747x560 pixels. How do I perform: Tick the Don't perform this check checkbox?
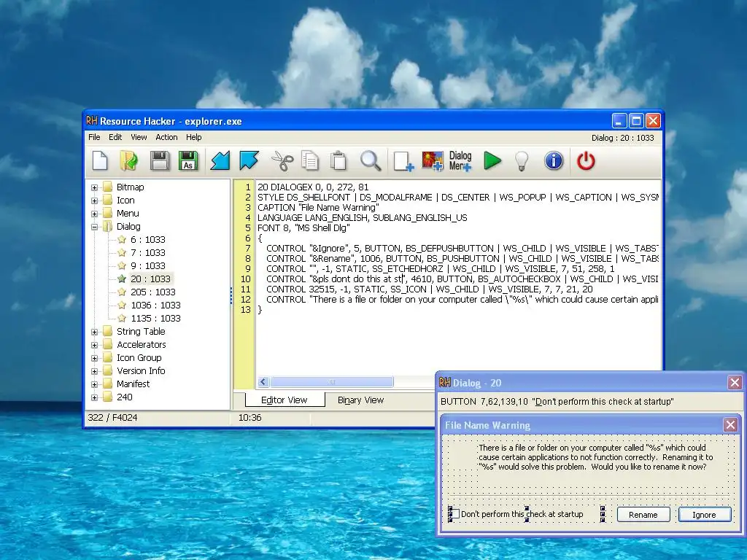click(x=454, y=514)
